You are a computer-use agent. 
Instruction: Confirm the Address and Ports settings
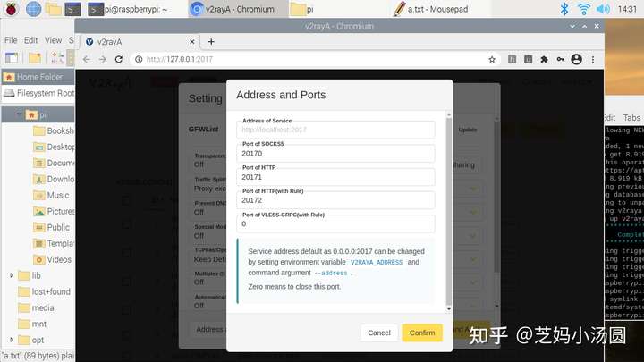coord(422,333)
